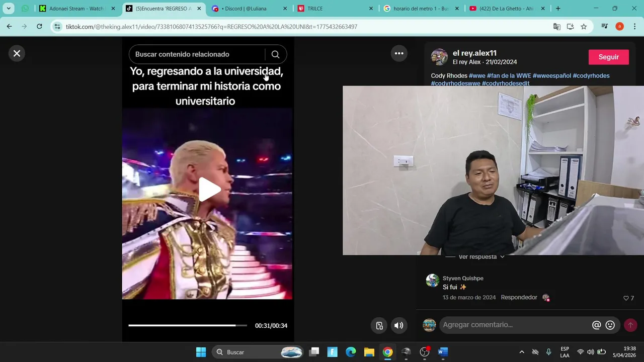The image size is (644, 362).
Task: Toggle the microphone tray icon
Action: point(549,352)
